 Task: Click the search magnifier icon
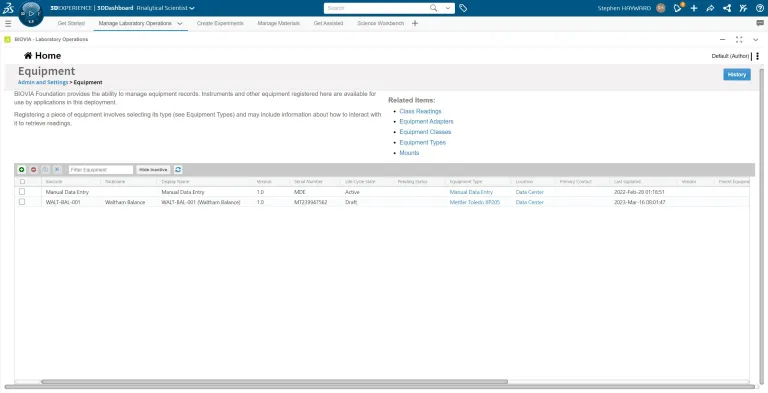tap(433, 8)
